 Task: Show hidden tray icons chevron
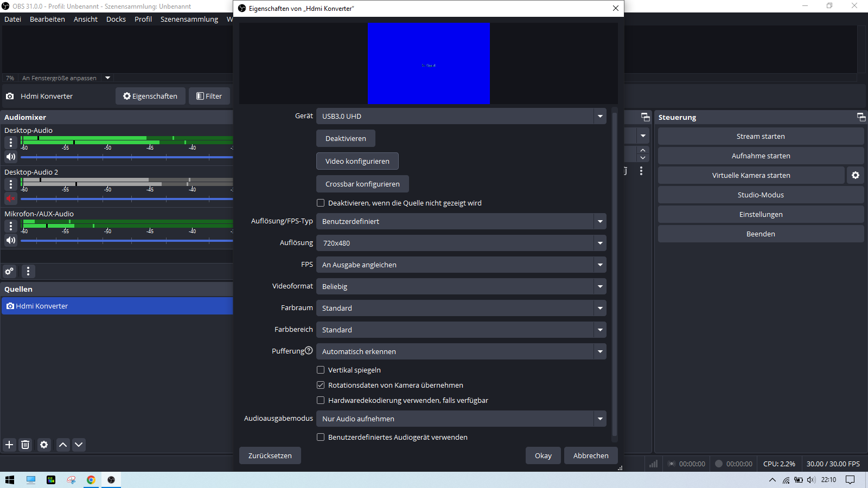point(773,480)
